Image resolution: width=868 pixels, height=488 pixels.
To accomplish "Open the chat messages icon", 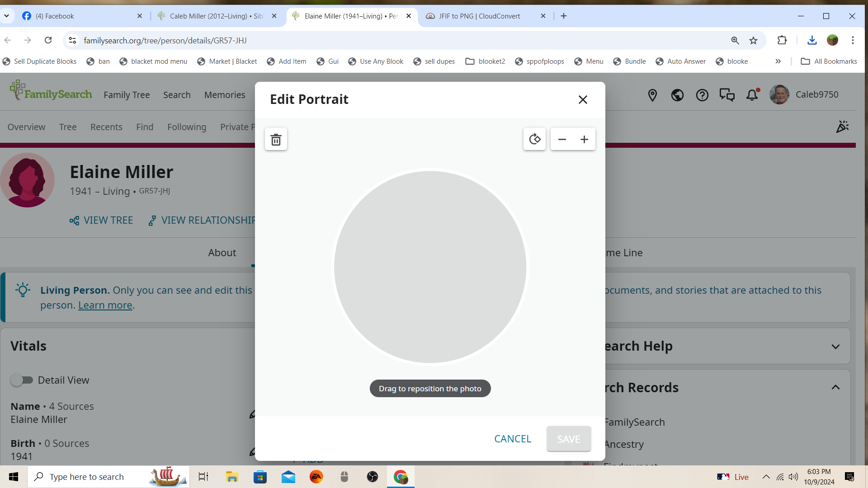I will [727, 95].
